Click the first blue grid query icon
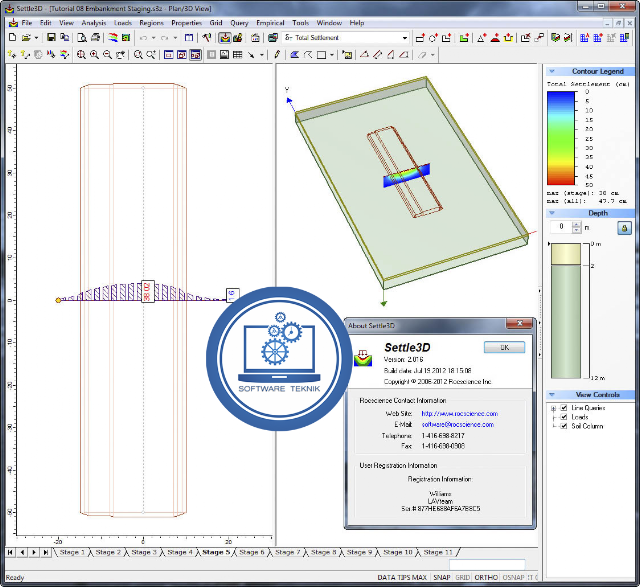The height and width of the screenshot is (587, 640). 584,38
